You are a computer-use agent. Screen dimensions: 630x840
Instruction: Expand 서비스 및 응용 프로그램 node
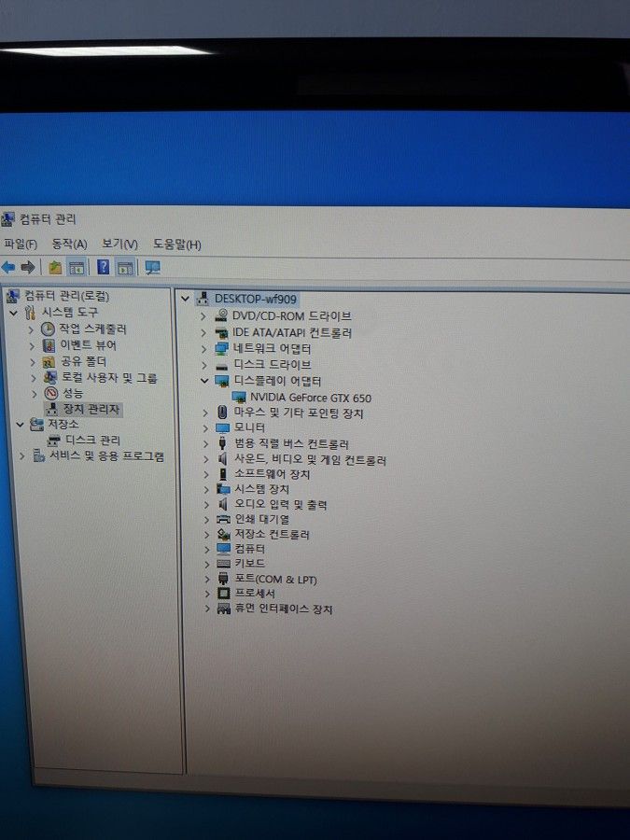click(x=22, y=456)
